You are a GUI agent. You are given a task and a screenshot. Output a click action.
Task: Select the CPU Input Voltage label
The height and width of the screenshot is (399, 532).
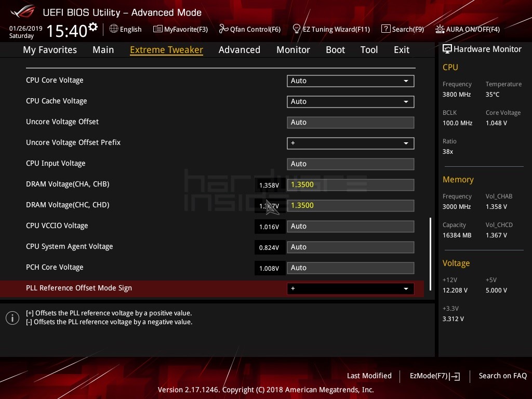pyautogui.click(x=56, y=164)
